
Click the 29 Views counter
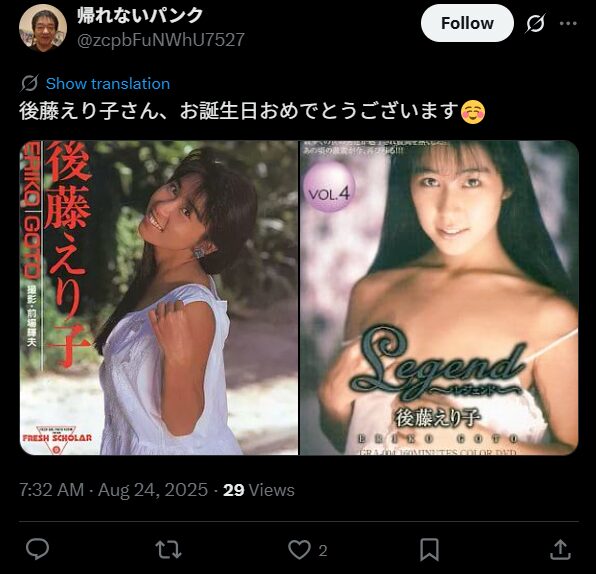[258, 490]
